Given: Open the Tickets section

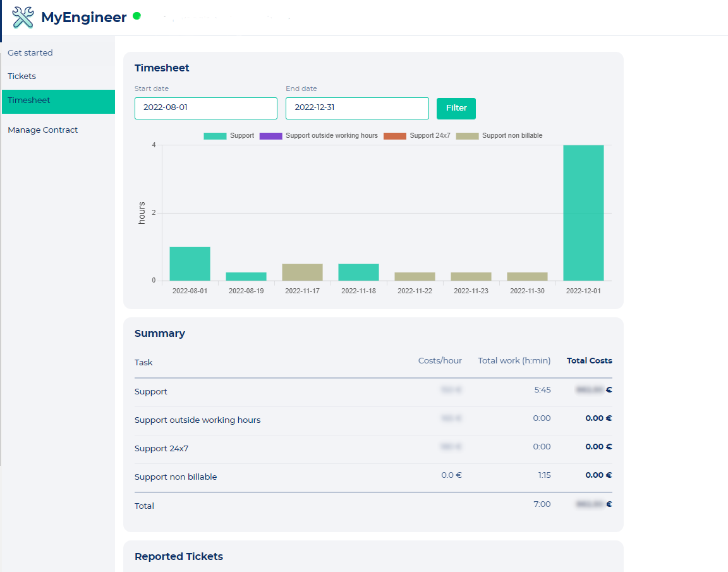Looking at the screenshot, I should coord(21,76).
